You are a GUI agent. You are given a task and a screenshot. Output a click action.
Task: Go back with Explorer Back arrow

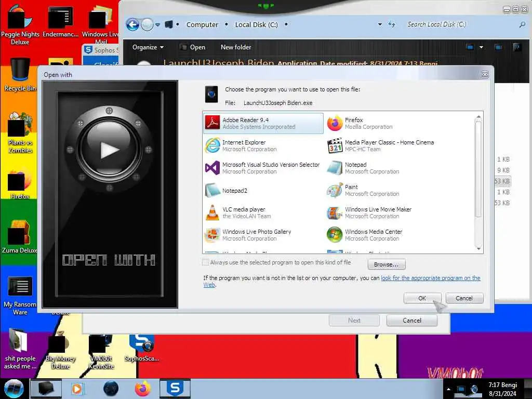click(132, 24)
